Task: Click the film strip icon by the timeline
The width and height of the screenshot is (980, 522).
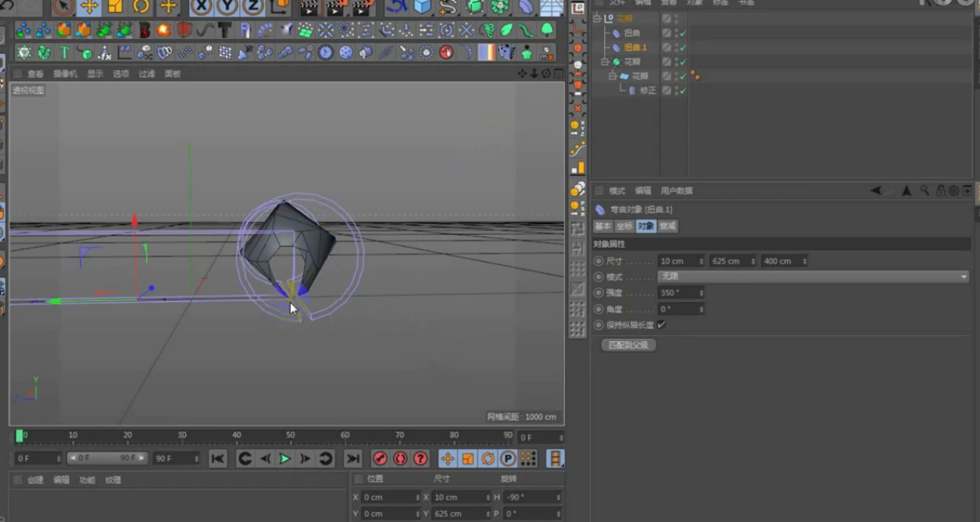Action: [555, 459]
